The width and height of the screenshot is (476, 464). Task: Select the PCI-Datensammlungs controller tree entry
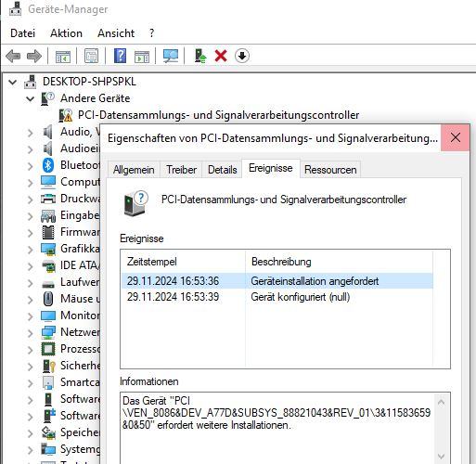pos(218,115)
